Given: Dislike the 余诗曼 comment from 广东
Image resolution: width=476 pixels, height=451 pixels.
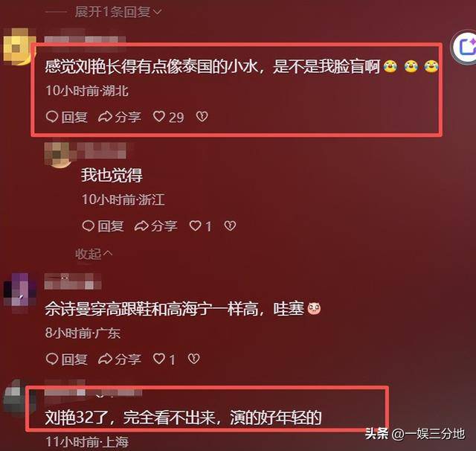Looking at the screenshot, I should (193, 359).
